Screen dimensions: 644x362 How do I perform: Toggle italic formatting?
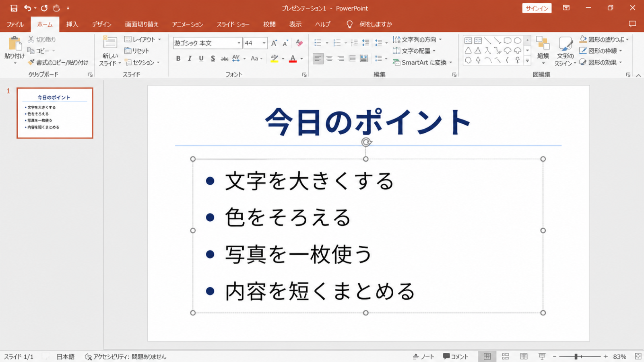pyautogui.click(x=190, y=59)
